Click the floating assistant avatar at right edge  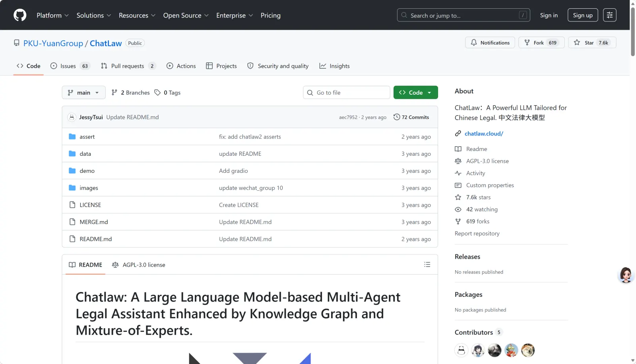(x=626, y=275)
